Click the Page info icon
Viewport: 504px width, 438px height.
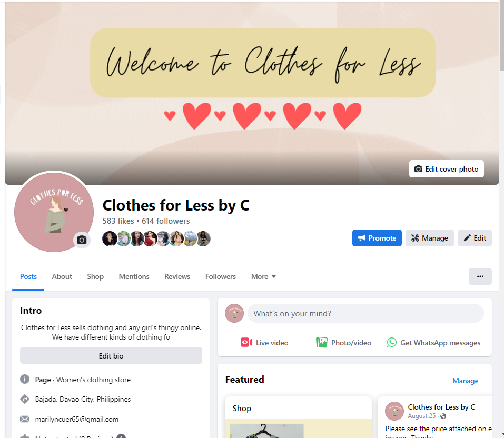[x=25, y=379]
